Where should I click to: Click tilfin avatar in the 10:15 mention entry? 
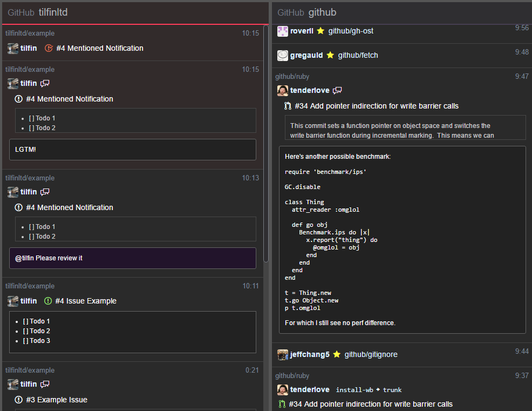pos(13,49)
